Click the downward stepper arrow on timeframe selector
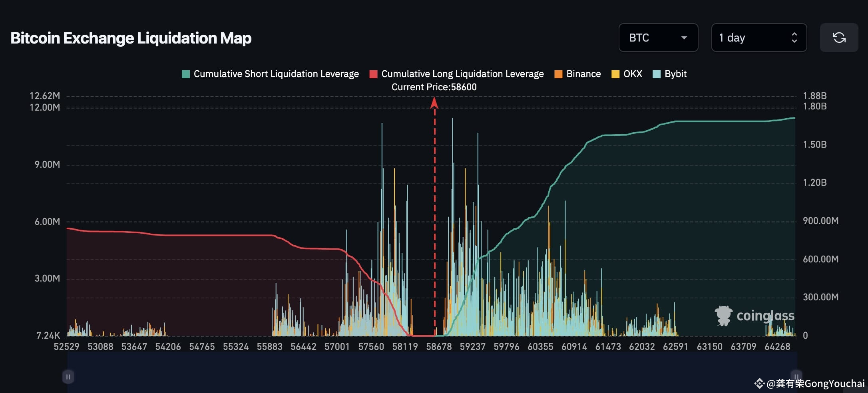This screenshot has width=868, height=393. [x=795, y=42]
